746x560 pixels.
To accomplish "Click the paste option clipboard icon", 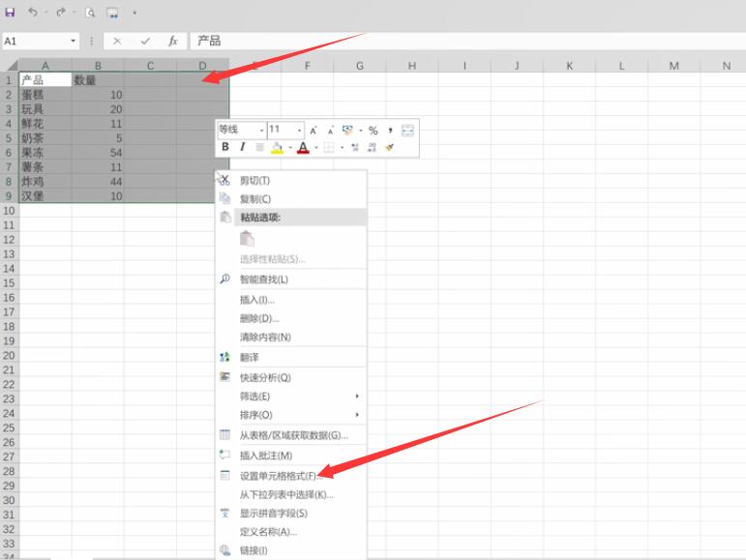I will [247, 239].
